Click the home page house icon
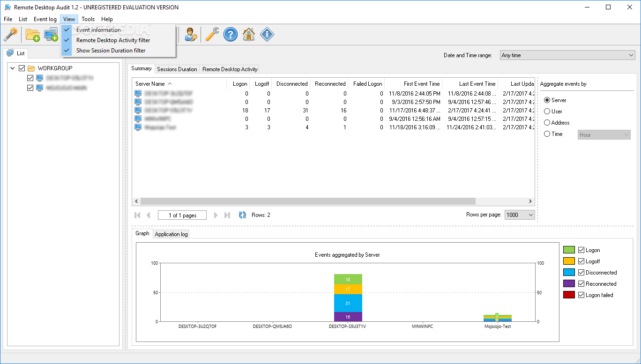 tap(249, 34)
